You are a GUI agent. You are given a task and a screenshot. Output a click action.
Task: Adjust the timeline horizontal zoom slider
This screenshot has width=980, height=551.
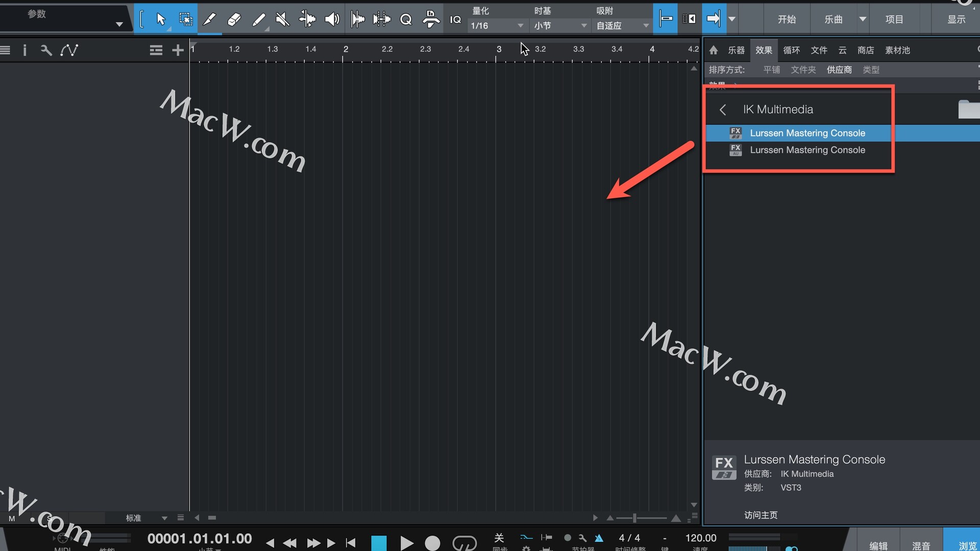pos(634,518)
